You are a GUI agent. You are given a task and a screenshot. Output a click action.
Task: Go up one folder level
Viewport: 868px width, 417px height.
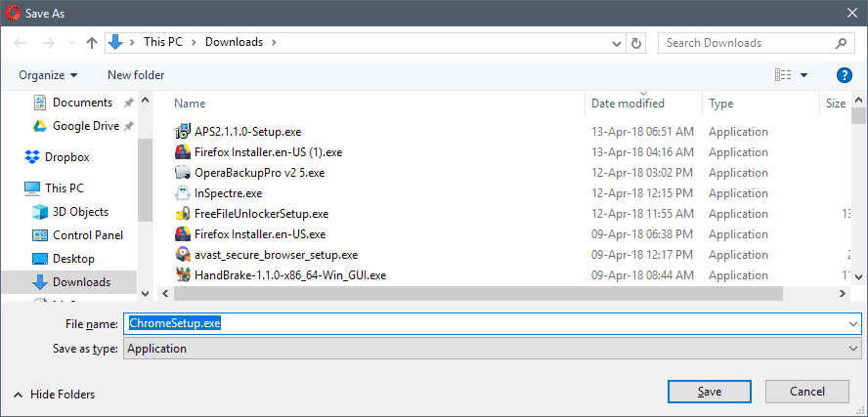coord(92,43)
